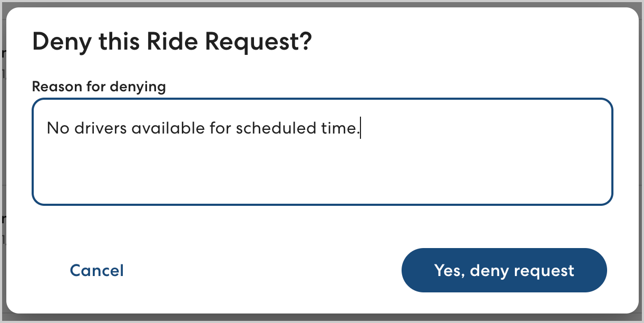The height and width of the screenshot is (323, 644).
Task: Click the word "request" on the confirm button
Action: click(544, 271)
